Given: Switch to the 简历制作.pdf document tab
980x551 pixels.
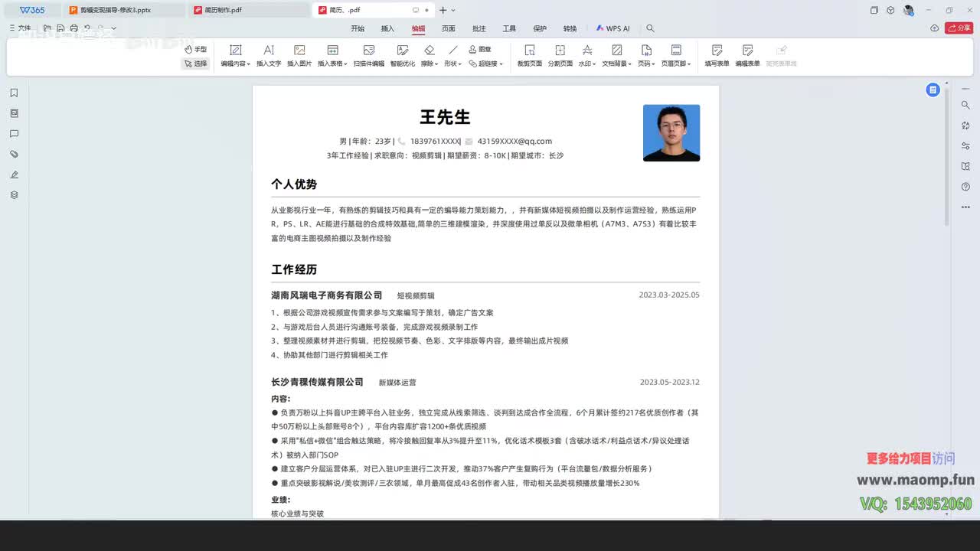Looking at the screenshot, I should [x=248, y=10].
